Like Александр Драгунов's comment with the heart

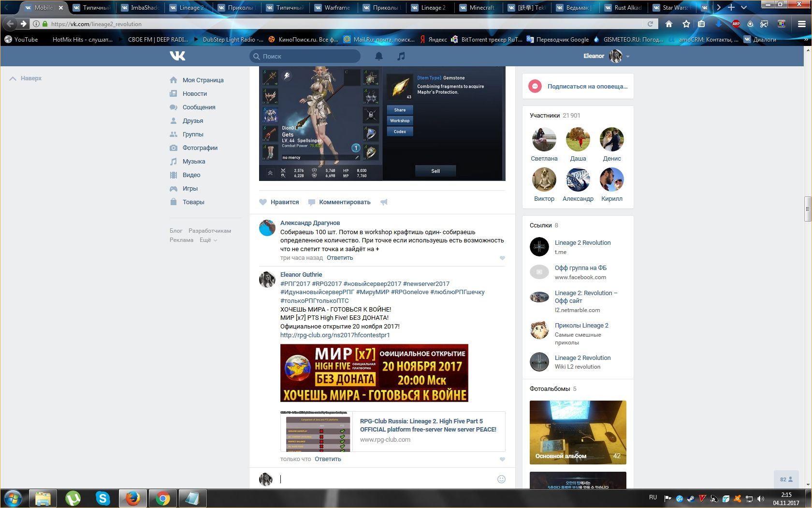(502, 258)
